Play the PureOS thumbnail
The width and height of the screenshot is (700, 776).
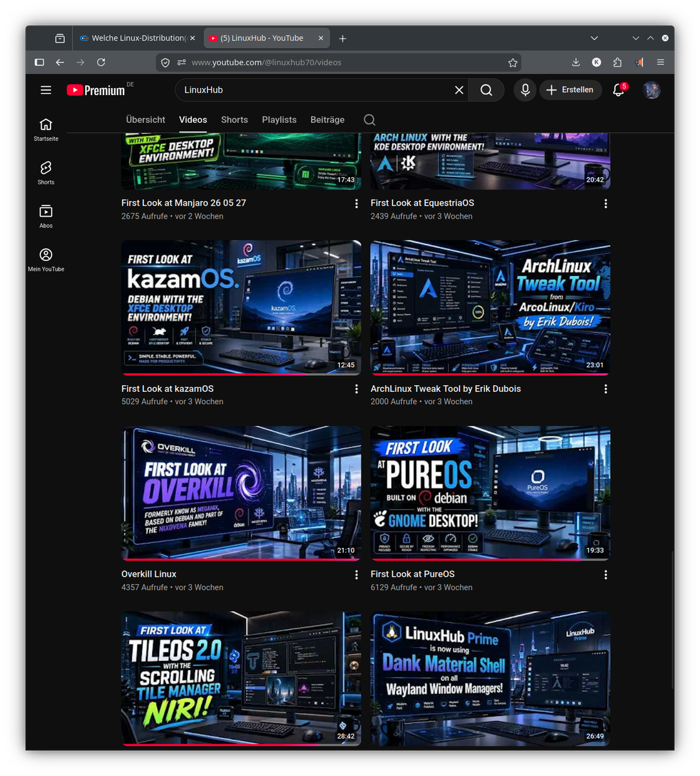point(491,493)
